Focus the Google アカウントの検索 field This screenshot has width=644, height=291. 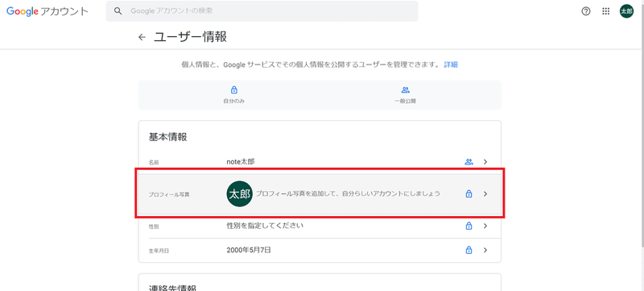coord(262,11)
